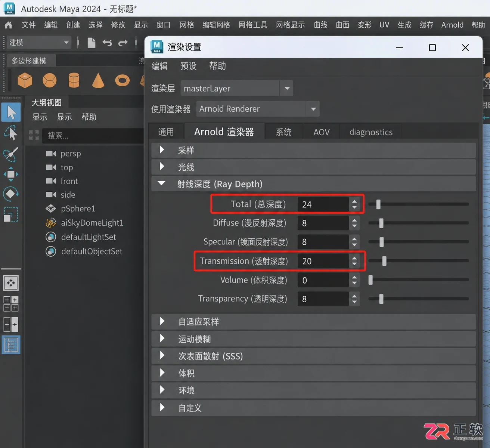Expand the 次表面散射 (SSS) section

tap(314, 356)
